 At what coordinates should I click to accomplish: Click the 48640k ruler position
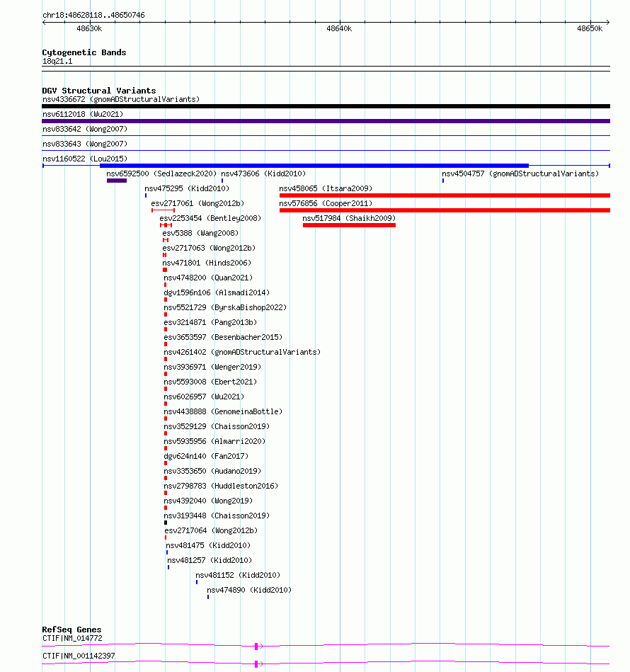[339, 29]
